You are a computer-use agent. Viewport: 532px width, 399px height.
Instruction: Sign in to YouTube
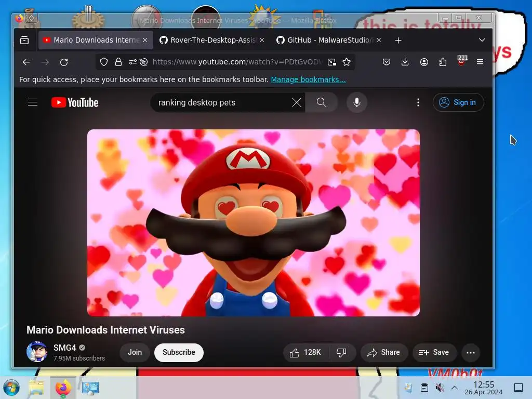point(458,102)
